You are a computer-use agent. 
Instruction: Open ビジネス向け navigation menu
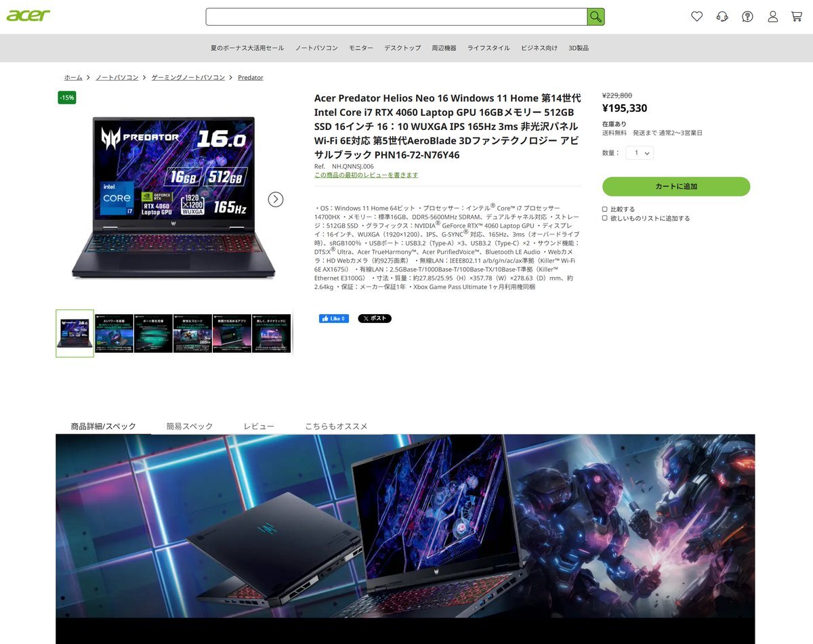[539, 48]
